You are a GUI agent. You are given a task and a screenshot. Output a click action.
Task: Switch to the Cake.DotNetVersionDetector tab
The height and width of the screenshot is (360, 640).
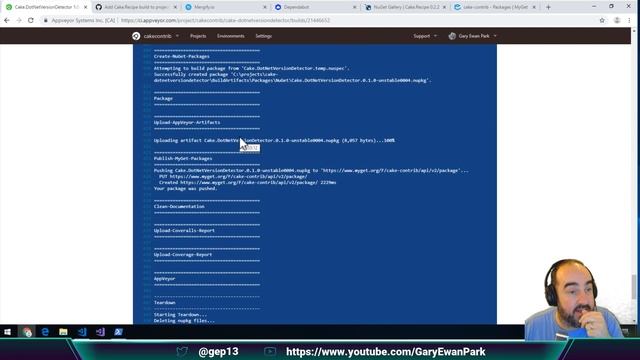tap(46, 7)
